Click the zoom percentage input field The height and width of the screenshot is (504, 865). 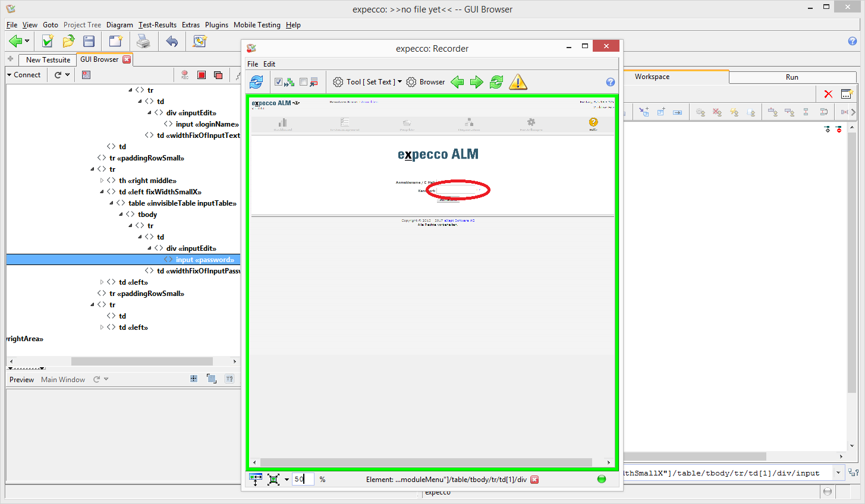pyautogui.click(x=303, y=479)
